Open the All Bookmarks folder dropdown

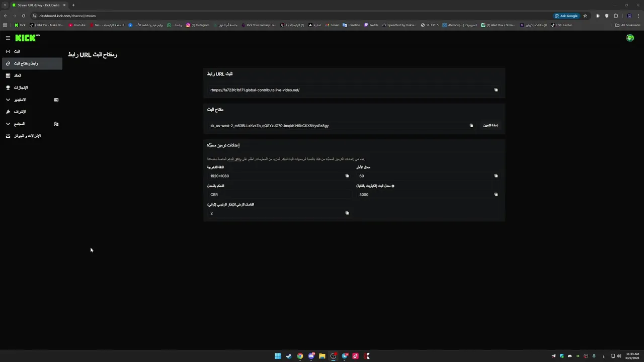pyautogui.click(x=627, y=25)
